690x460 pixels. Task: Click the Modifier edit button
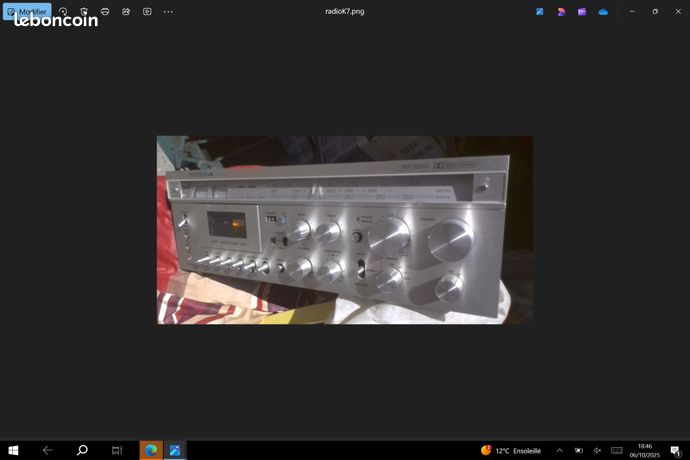[x=26, y=12]
